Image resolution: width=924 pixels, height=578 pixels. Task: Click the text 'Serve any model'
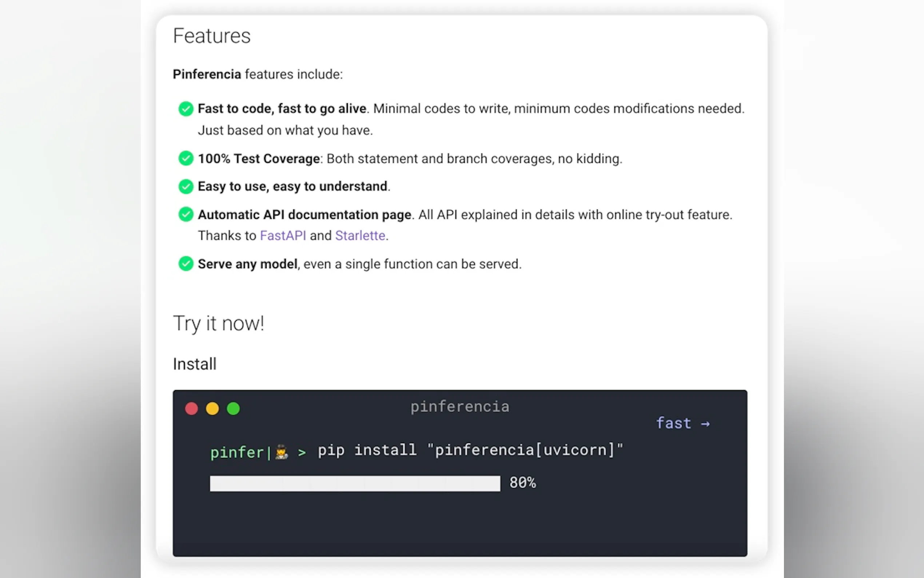[247, 264]
